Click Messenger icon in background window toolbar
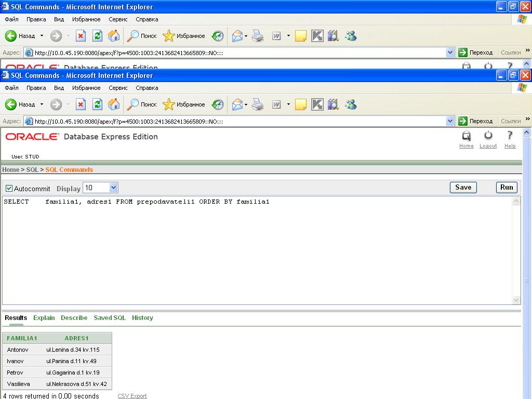 click(x=351, y=36)
